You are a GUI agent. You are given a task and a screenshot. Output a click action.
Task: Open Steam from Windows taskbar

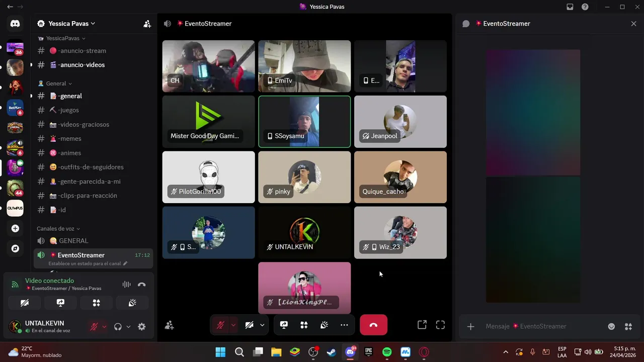tap(331, 352)
